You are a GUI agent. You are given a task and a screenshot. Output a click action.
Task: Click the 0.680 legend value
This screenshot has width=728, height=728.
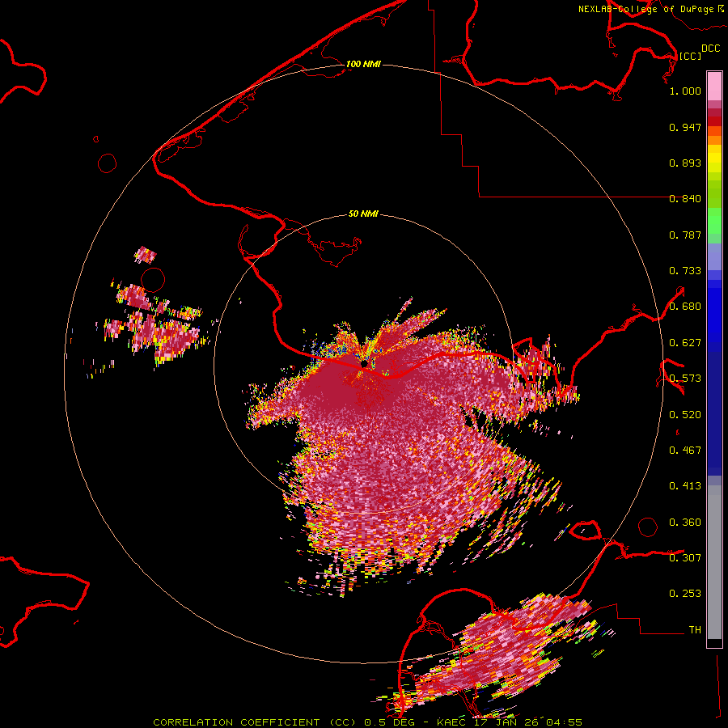pyautogui.click(x=685, y=307)
